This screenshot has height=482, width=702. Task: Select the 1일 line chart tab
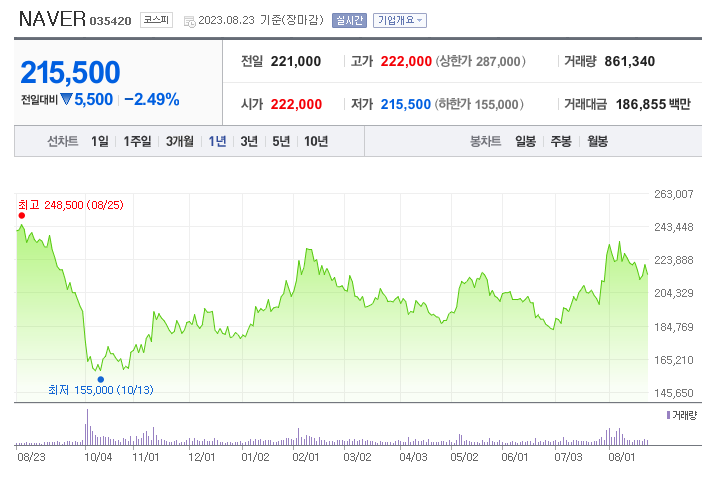100,141
